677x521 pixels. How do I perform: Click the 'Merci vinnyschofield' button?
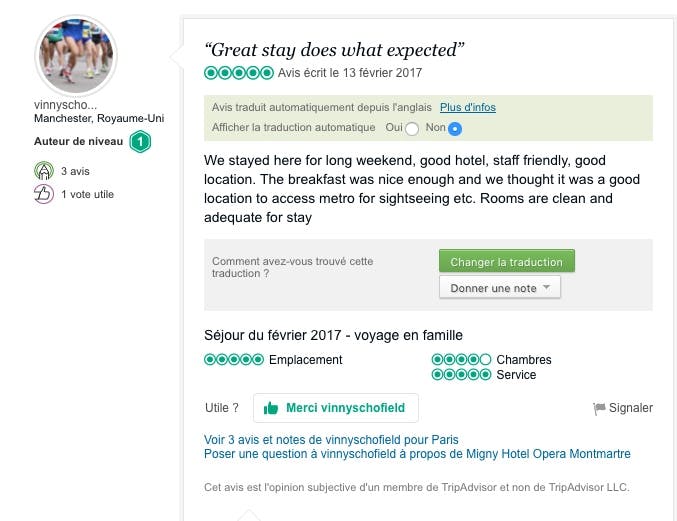click(335, 408)
